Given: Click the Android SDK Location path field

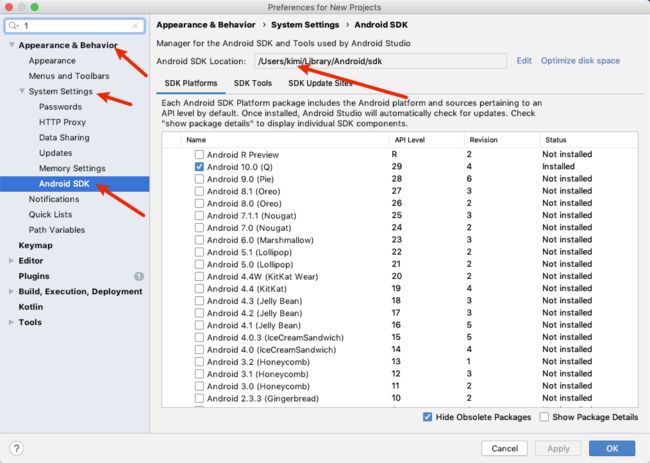Looking at the screenshot, I should coord(380,61).
